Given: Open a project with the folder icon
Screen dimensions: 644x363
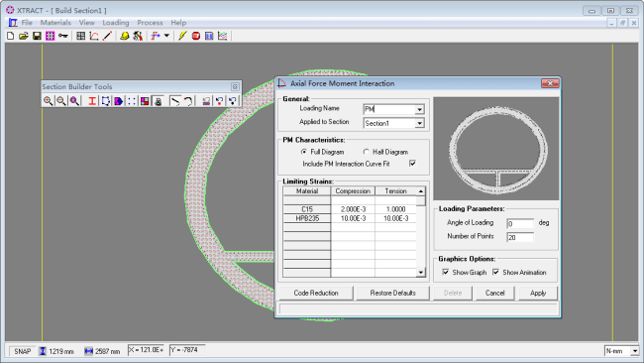Looking at the screenshot, I should pos(24,36).
